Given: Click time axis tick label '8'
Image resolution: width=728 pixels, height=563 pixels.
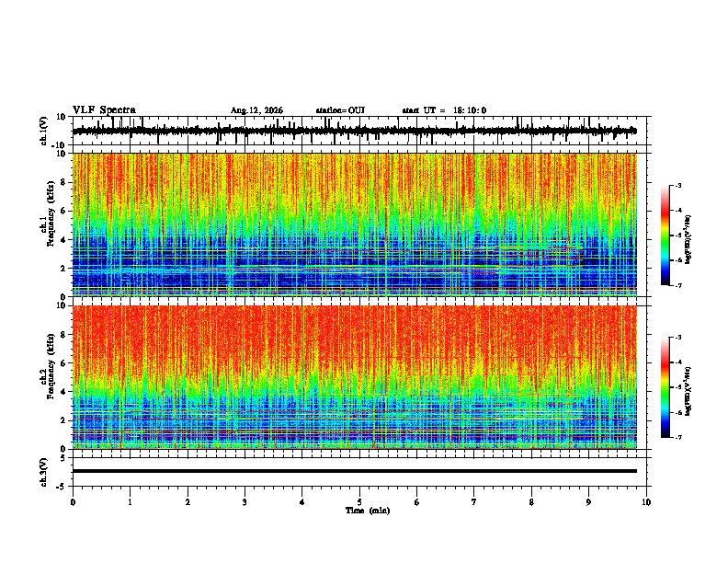Looking at the screenshot, I should (531, 502).
